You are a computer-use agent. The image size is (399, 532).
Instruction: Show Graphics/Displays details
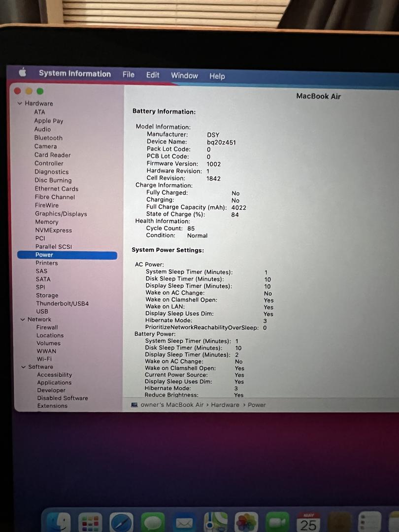tap(61, 214)
